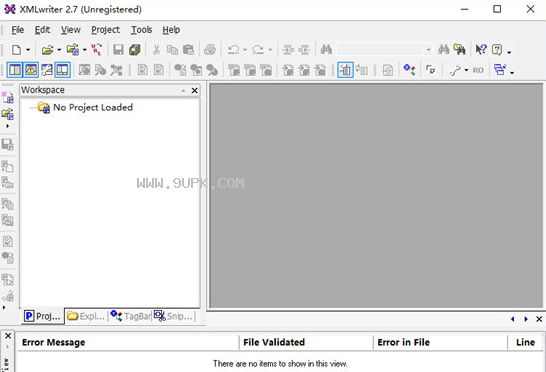
Task: Open the File menu
Action: click(17, 30)
